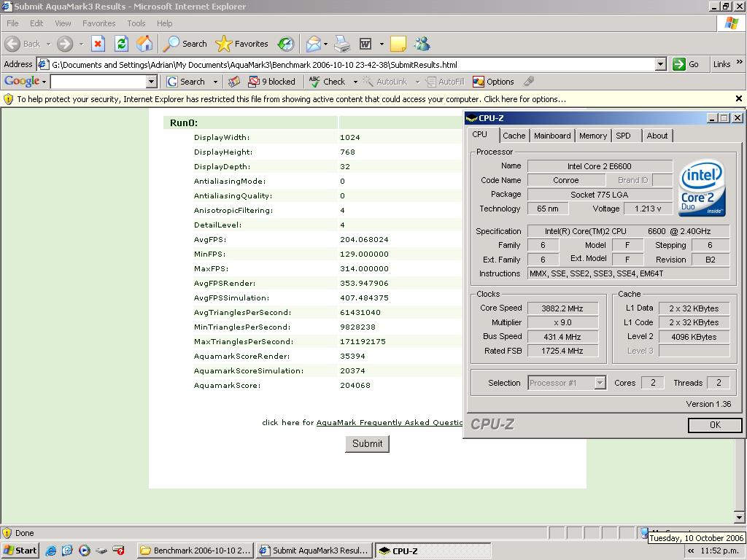Viewport: 747px width, 560px height.
Task: Go to the Home page icon
Action: tap(145, 44)
